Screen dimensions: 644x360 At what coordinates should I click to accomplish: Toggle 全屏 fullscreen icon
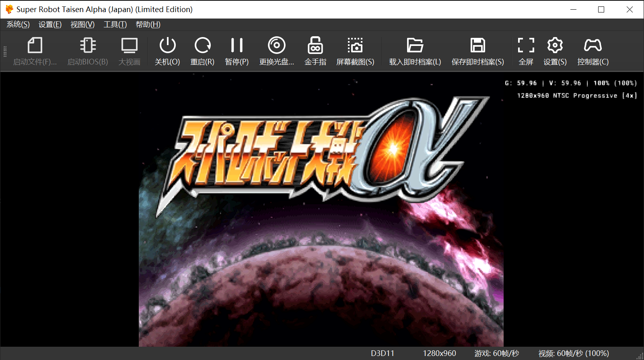tap(526, 46)
